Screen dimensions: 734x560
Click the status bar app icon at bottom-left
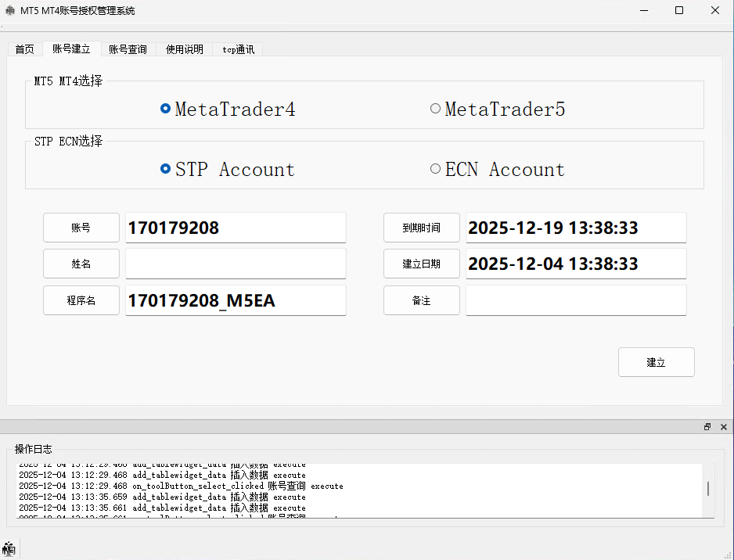[9, 548]
